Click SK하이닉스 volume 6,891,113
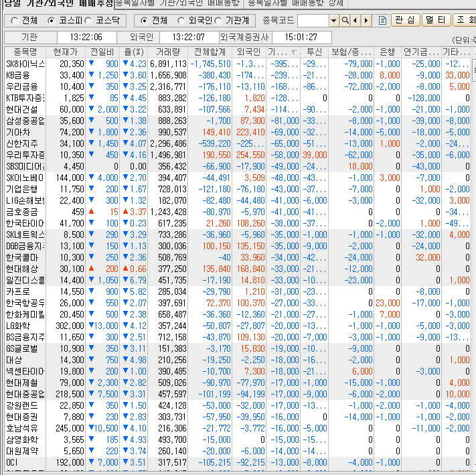The image size is (476, 475). pos(168,64)
